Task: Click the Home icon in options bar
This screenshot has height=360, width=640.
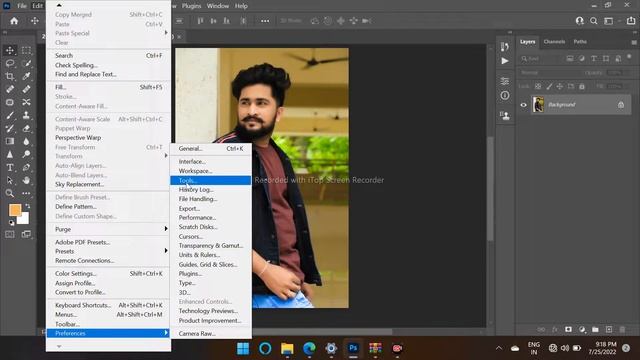Action: 14,21
